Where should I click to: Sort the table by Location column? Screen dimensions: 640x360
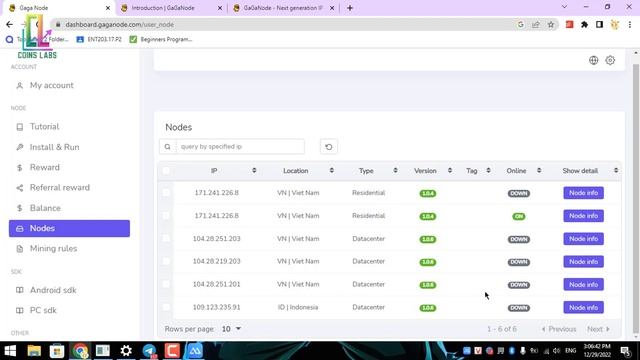click(x=331, y=171)
